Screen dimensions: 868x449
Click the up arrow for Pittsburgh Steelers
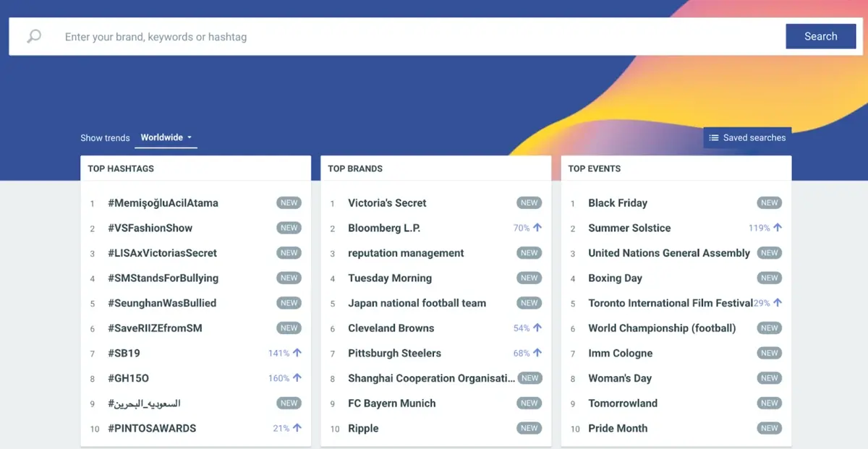click(x=537, y=353)
